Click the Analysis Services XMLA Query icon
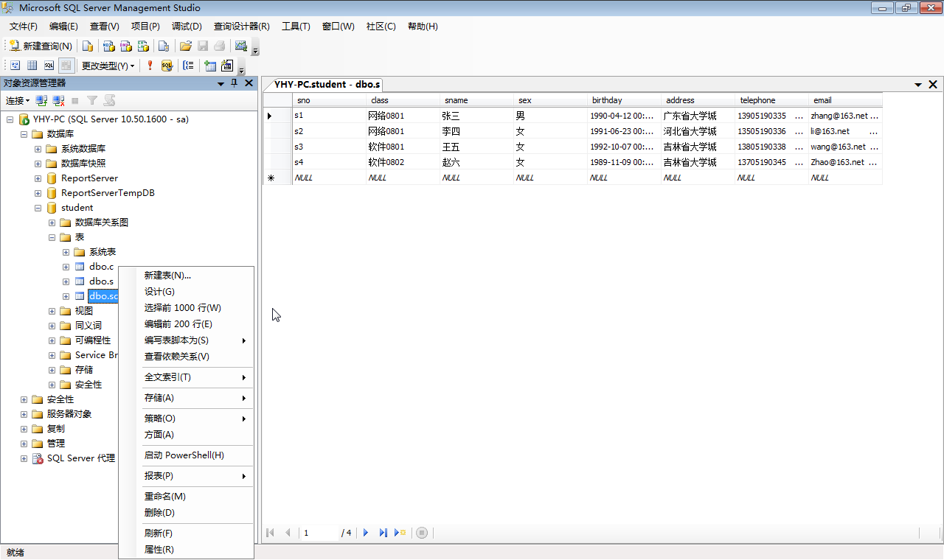This screenshot has height=560, width=944. (x=144, y=46)
